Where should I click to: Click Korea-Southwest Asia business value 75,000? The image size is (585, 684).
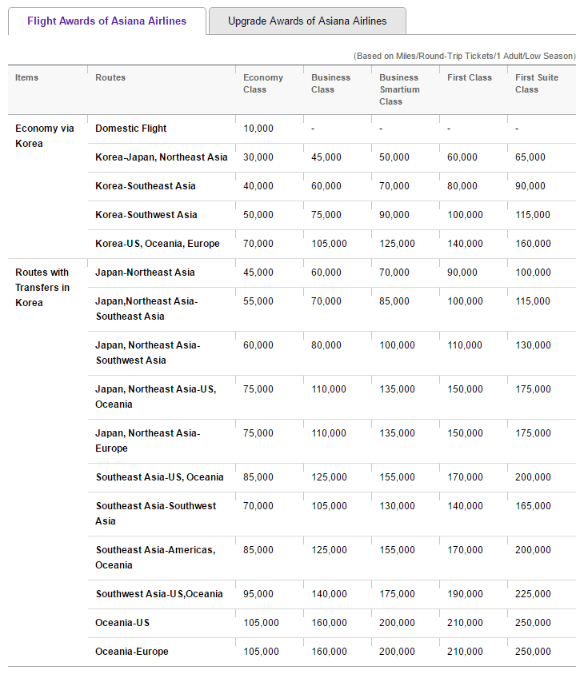tap(326, 215)
